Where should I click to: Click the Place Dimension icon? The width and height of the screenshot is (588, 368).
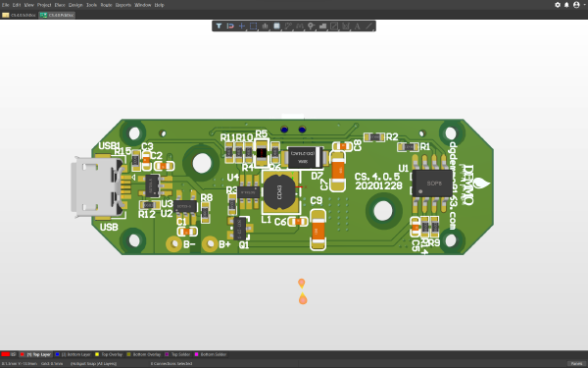346,26
